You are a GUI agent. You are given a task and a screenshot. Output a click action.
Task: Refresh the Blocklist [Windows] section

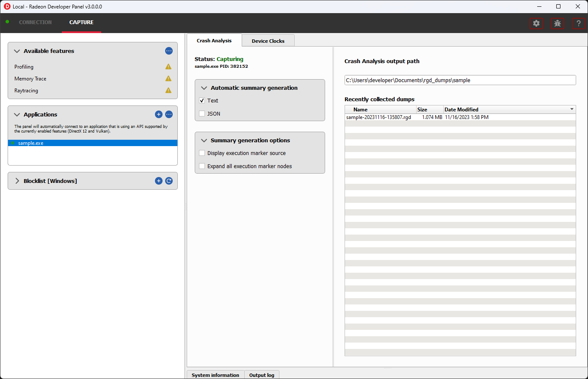point(169,181)
